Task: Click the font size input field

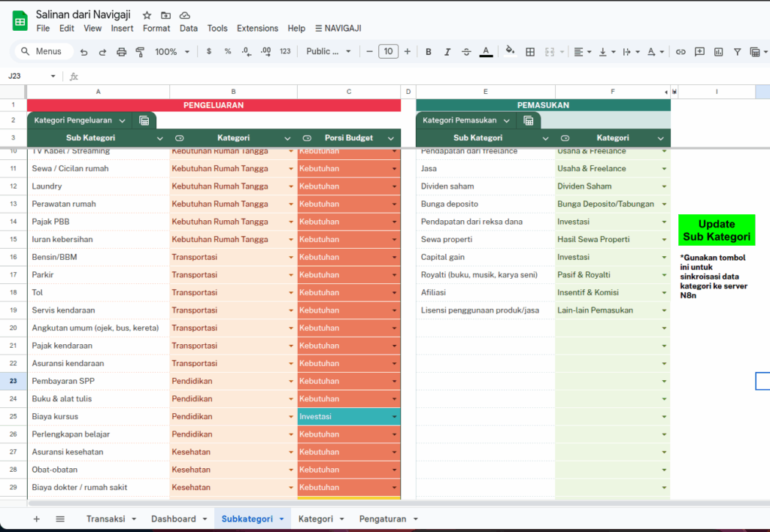Action: (388, 52)
